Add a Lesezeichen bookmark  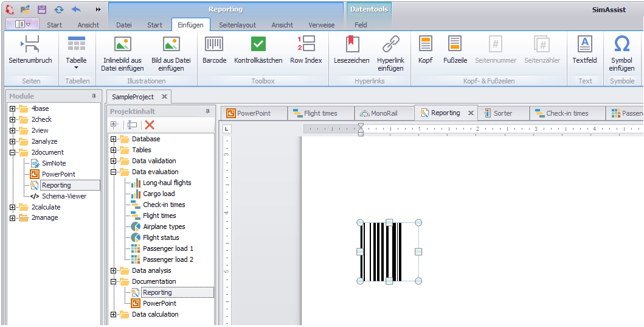pos(351,50)
